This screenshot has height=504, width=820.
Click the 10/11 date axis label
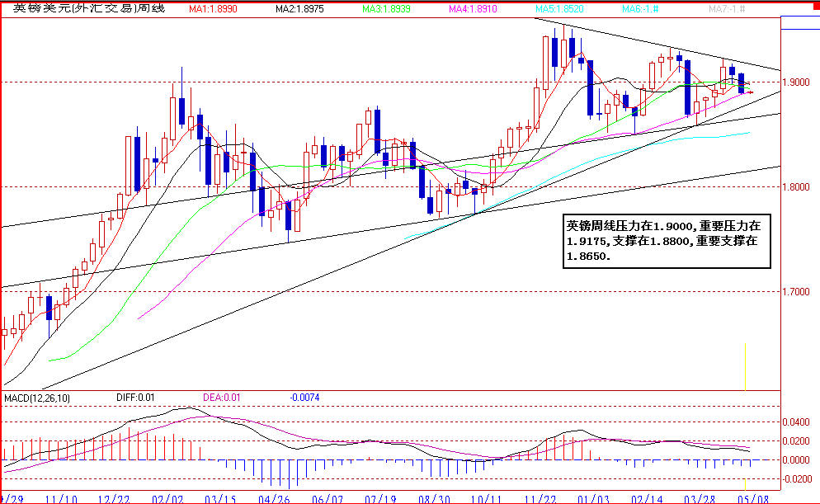(x=488, y=499)
